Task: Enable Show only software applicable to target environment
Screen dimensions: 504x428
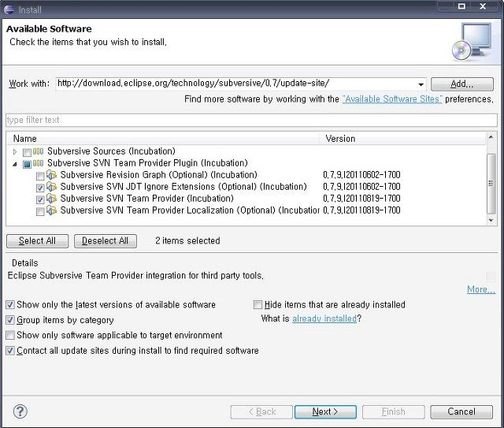Action: [10, 335]
